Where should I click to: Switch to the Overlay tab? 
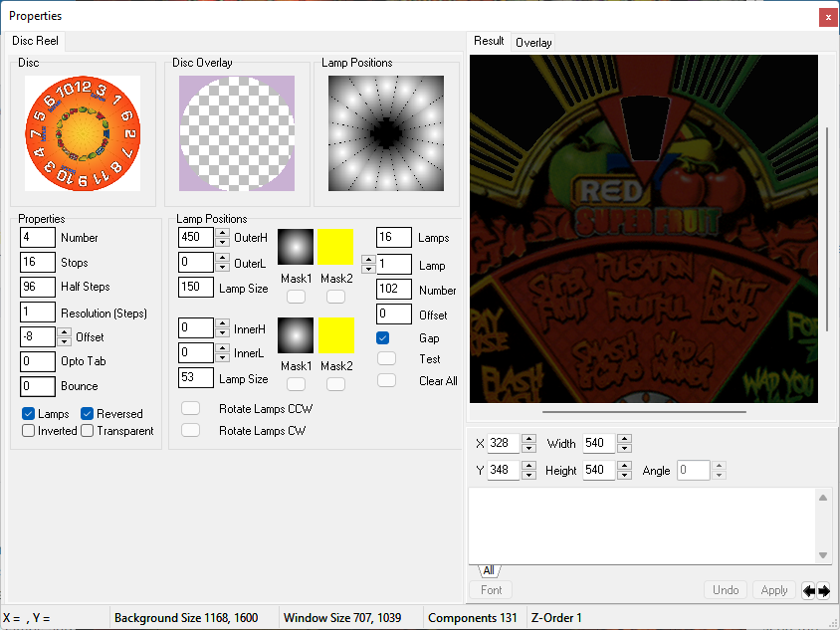point(533,43)
